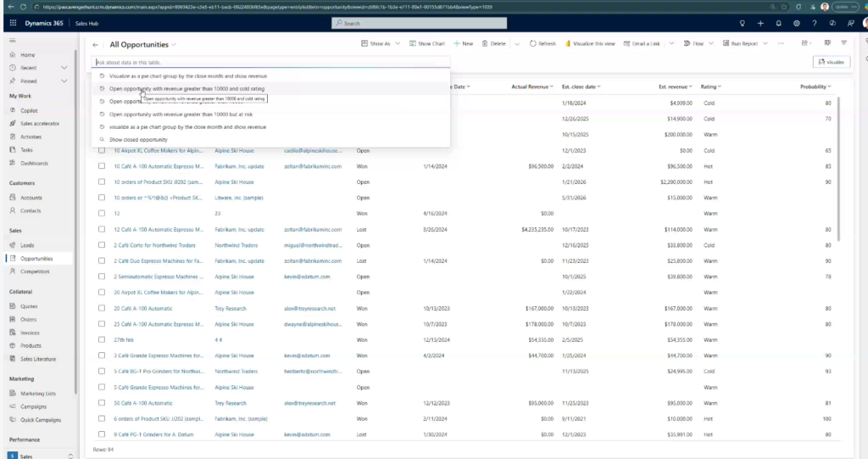This screenshot has height=459, width=868.
Task: Open '50 Café A-100 Automatic' opportunity link
Action: (142, 403)
